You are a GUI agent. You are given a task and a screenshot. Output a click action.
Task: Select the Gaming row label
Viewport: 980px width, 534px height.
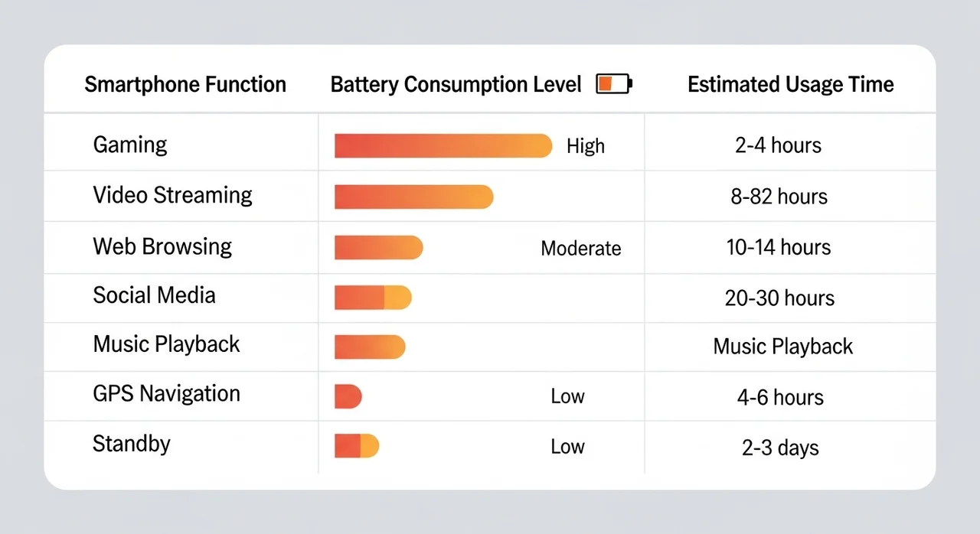pyautogui.click(x=130, y=145)
